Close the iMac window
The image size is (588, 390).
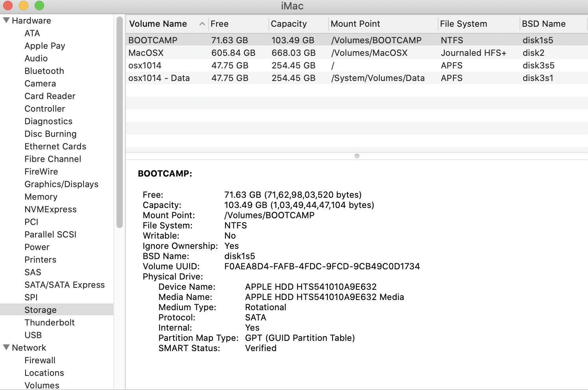click(8, 6)
